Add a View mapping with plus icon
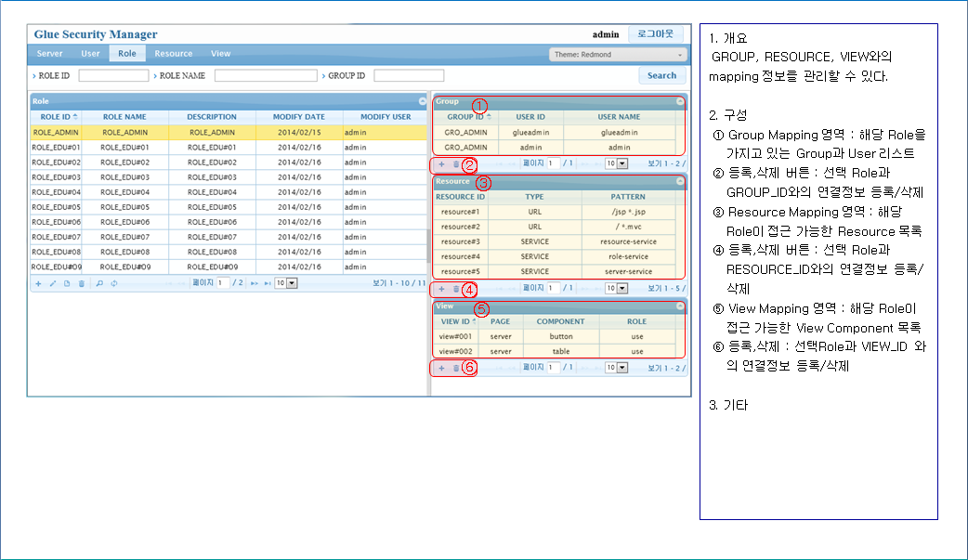 [x=441, y=368]
